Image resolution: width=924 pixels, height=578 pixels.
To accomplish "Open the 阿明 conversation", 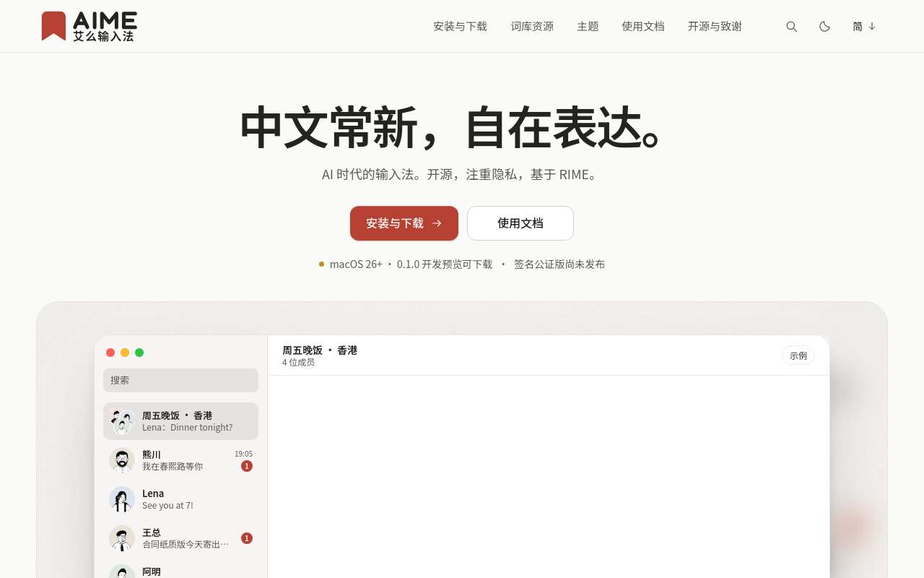I will [180, 569].
